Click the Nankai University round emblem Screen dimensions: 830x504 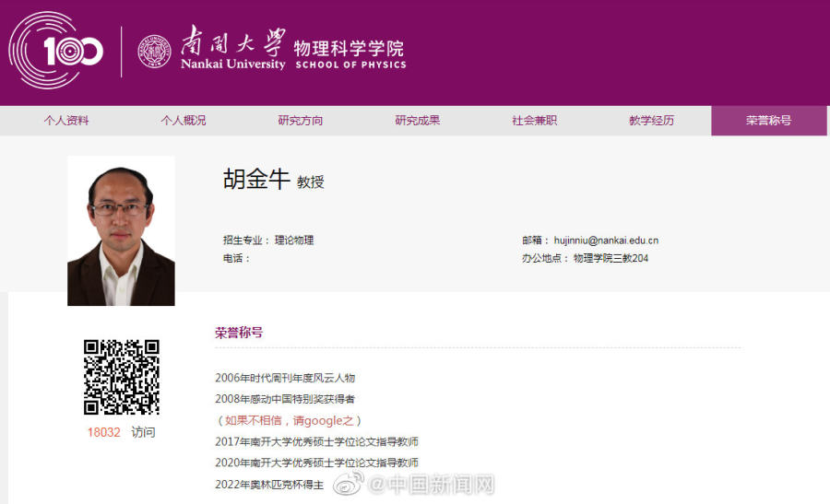[x=154, y=52]
